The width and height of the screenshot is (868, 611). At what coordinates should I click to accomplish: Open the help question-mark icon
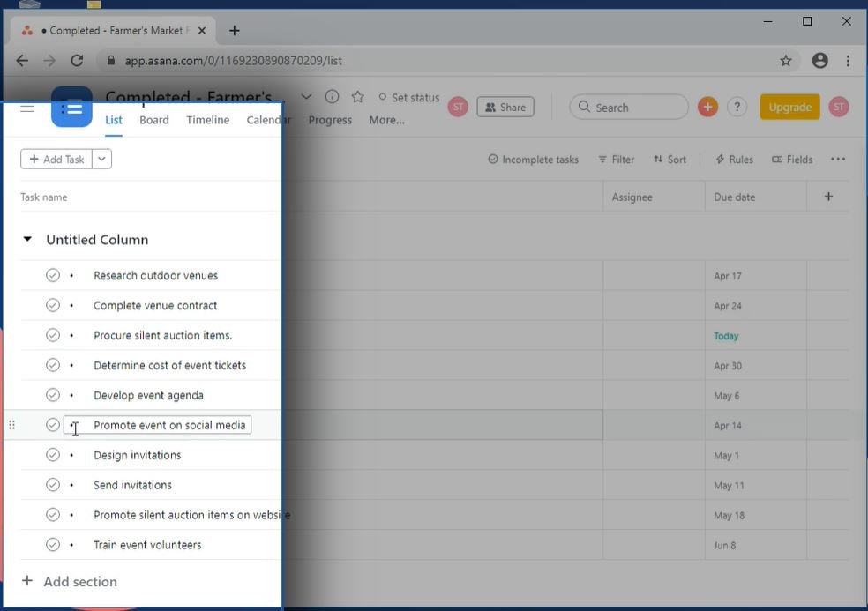[x=737, y=107]
